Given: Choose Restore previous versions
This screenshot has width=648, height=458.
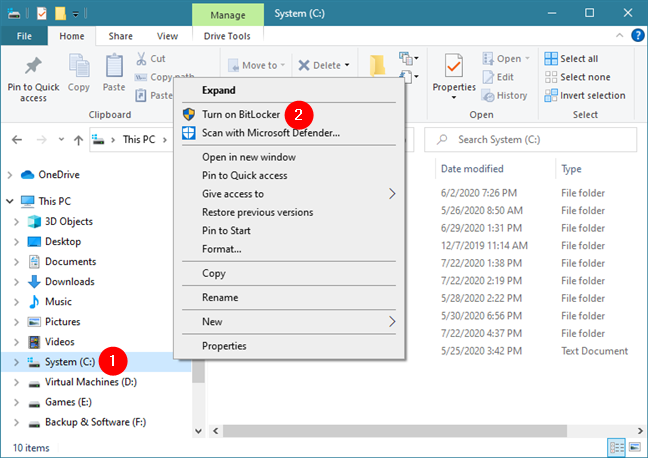Looking at the screenshot, I should (x=257, y=212).
